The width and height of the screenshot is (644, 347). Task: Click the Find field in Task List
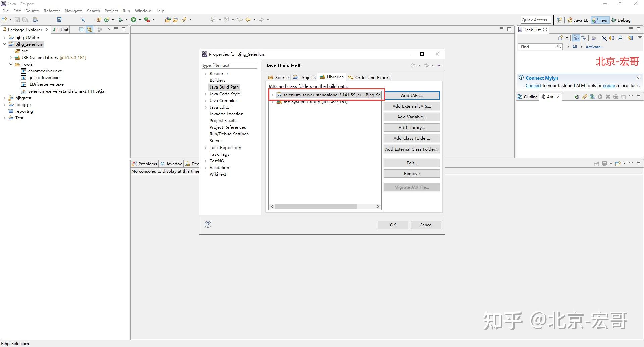pos(540,47)
